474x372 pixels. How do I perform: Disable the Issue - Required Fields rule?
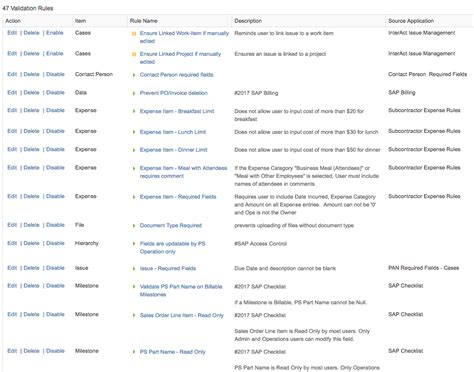[x=55, y=268]
